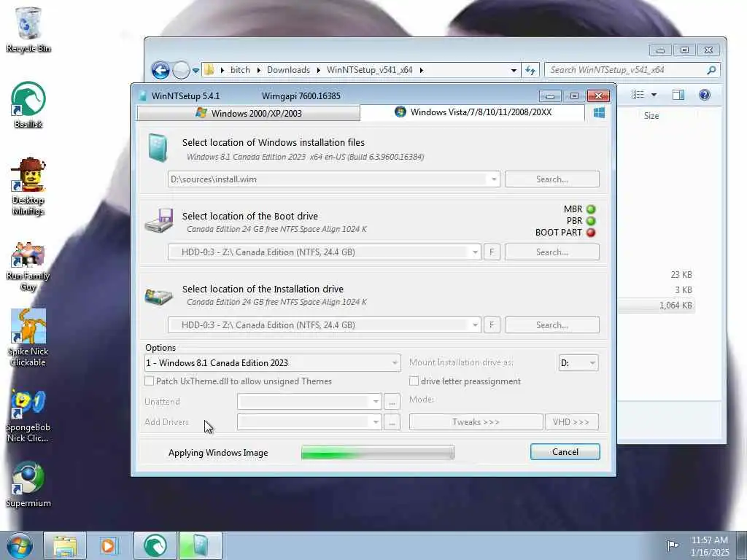Screen dimensions: 747x560
Task: Select the 23 KB file row in Explorer
Action: [x=657, y=275]
